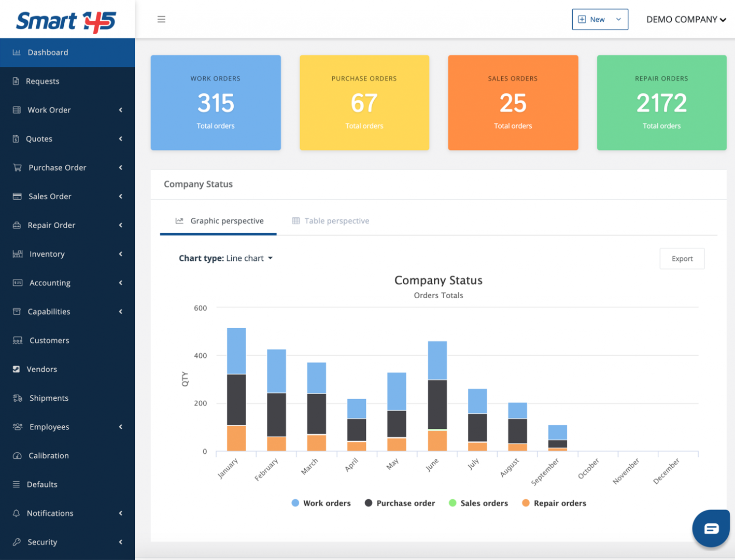Open the Calibration icon in sidebar
This screenshot has height=560, width=735.
16,455
